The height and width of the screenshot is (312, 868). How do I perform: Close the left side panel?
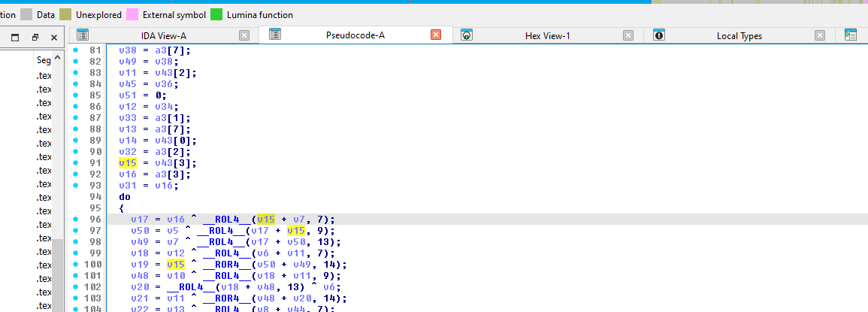pyautogui.click(x=53, y=37)
